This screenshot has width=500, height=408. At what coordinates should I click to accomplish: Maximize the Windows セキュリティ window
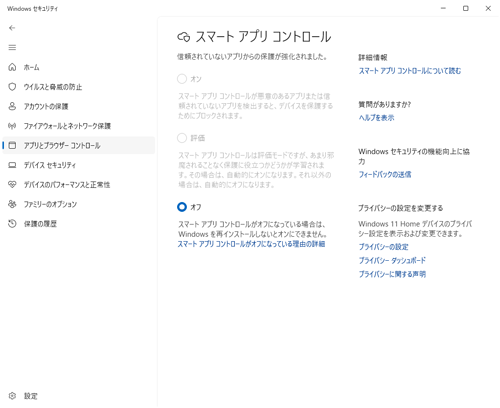point(466,8)
